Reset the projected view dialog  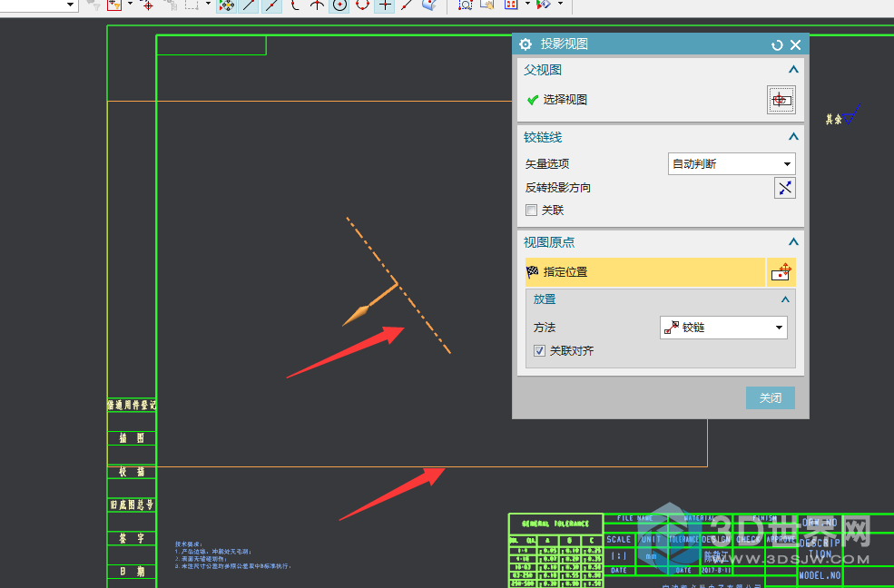coord(777,45)
